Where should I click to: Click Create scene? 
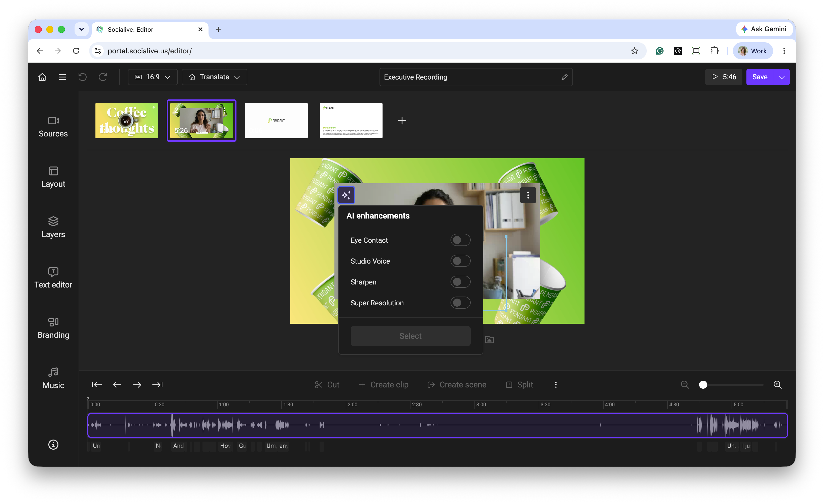coord(457,385)
